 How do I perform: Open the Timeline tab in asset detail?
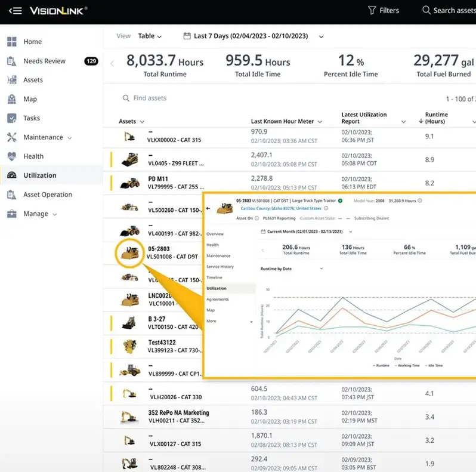[214, 277]
